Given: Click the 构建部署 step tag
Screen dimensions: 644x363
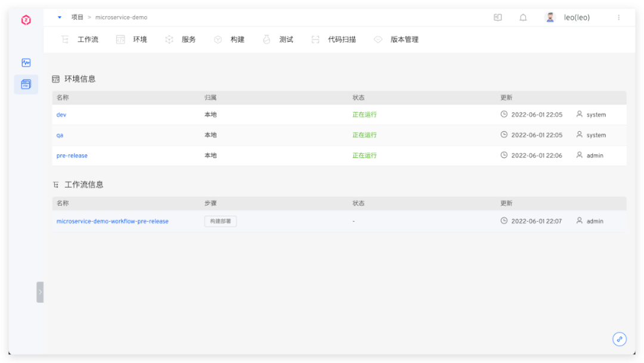Looking at the screenshot, I should 221,221.
